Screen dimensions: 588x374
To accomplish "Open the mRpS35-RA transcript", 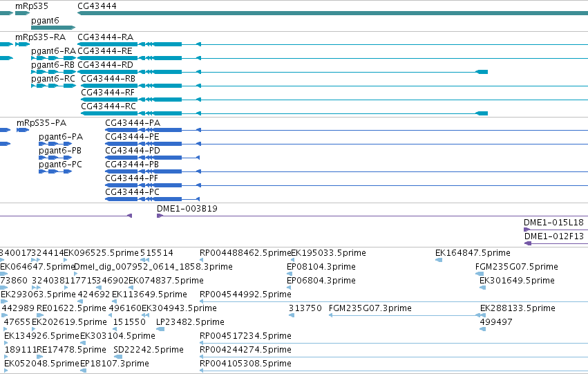I will (40, 37).
